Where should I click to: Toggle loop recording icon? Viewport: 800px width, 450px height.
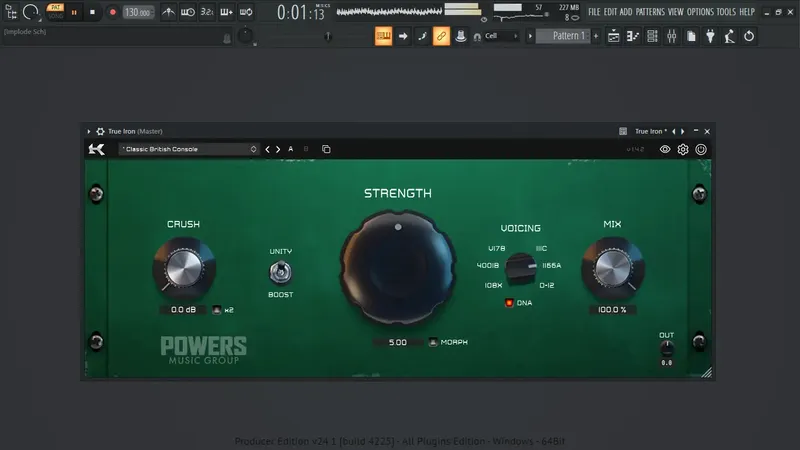pos(245,12)
